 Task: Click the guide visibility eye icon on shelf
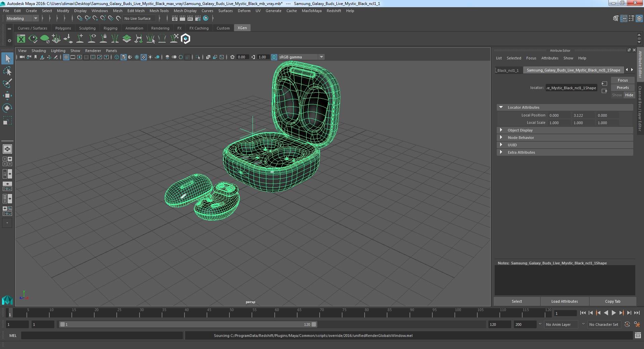[92, 39]
